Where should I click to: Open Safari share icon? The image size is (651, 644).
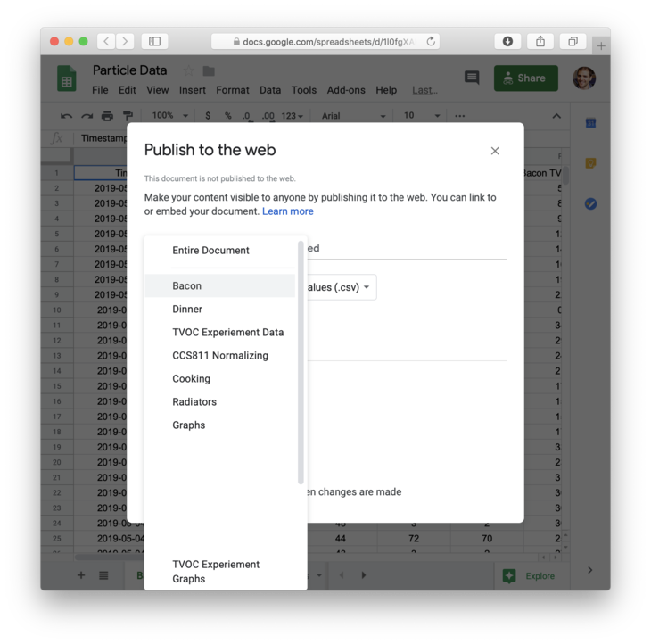[x=540, y=42]
